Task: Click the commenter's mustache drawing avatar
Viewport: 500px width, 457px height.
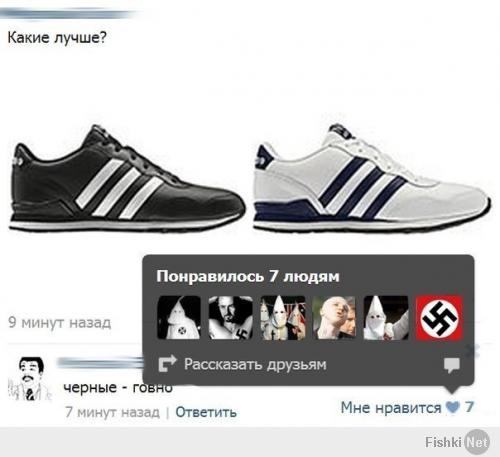Action: 30,379
